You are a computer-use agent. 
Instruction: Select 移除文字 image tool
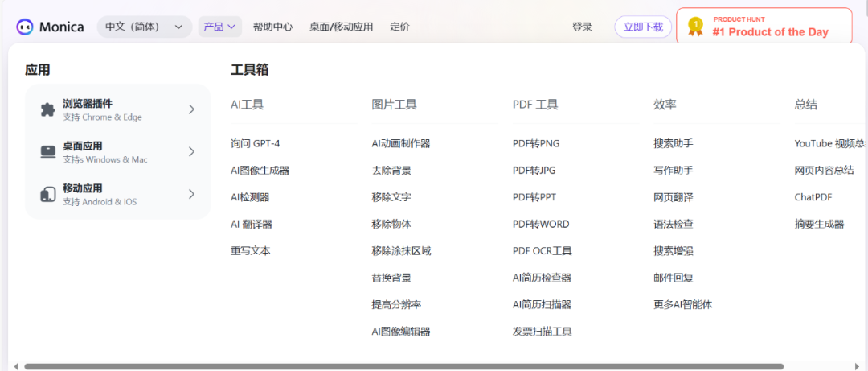click(391, 197)
